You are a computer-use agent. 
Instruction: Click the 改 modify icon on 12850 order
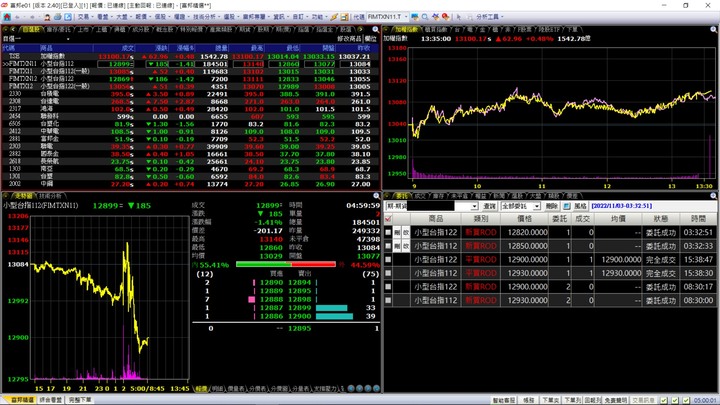pyautogui.click(x=406, y=246)
